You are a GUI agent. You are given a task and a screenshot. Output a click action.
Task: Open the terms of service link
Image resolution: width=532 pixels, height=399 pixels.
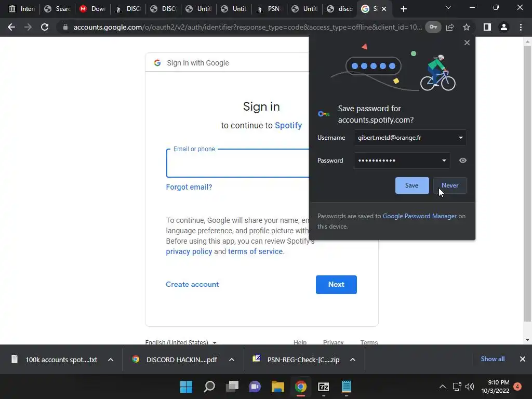255,252
